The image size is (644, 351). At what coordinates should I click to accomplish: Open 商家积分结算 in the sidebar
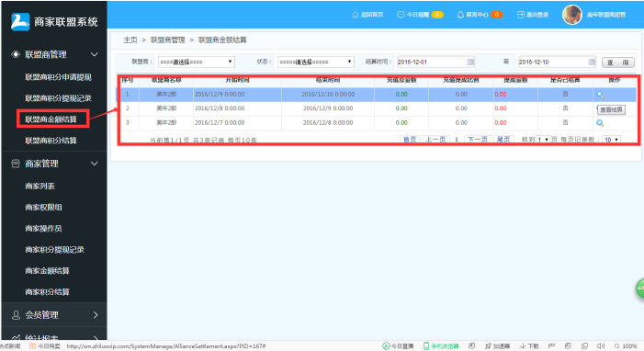point(47,292)
